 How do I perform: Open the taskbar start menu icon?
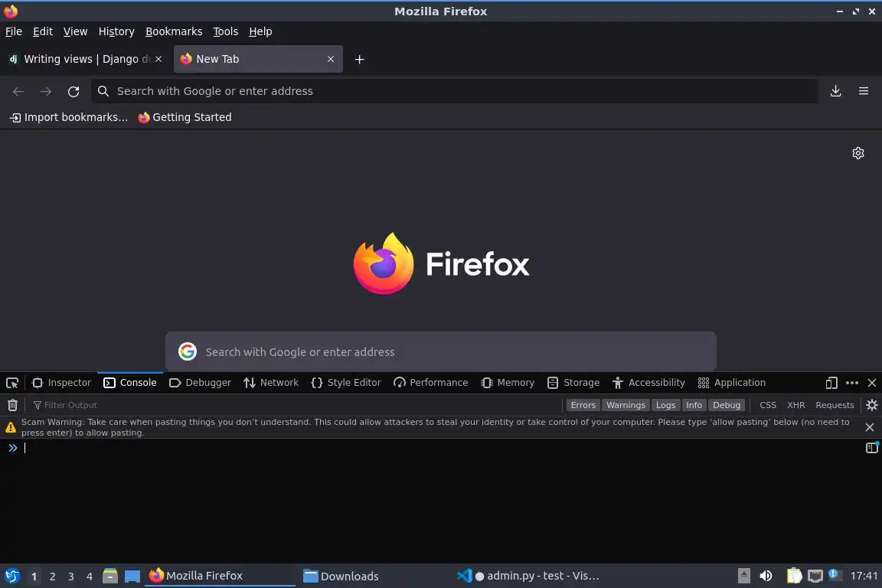click(12, 577)
